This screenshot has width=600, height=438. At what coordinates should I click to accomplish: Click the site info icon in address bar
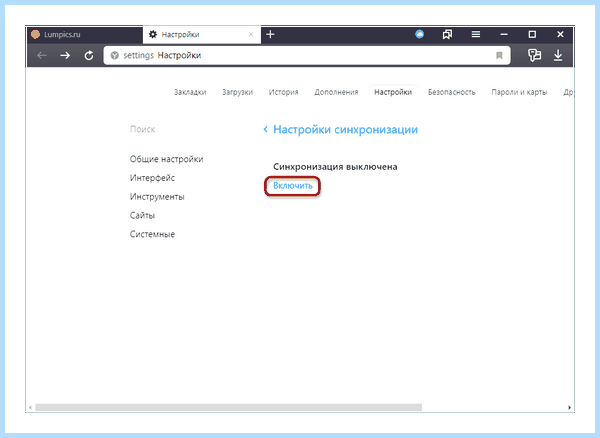click(114, 55)
